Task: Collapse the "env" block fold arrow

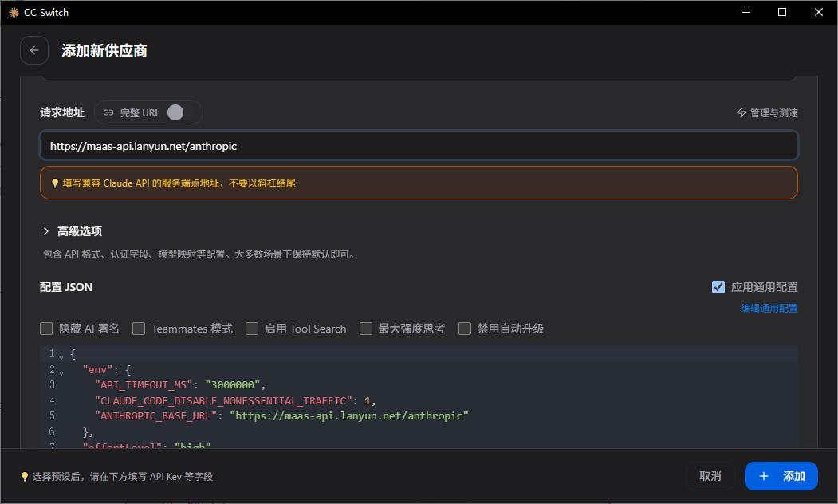Action: point(61,372)
